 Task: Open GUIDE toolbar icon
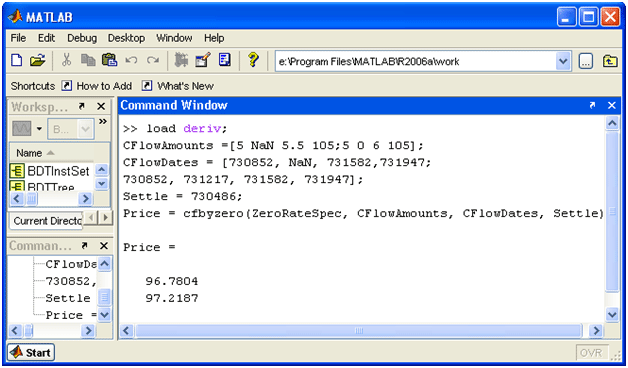[203, 61]
